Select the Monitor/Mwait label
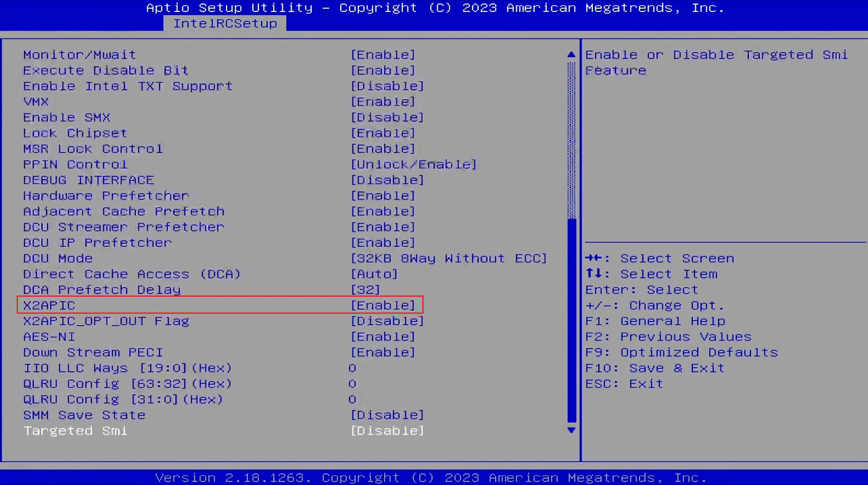Viewport: 868px width, 485px height. coord(79,55)
